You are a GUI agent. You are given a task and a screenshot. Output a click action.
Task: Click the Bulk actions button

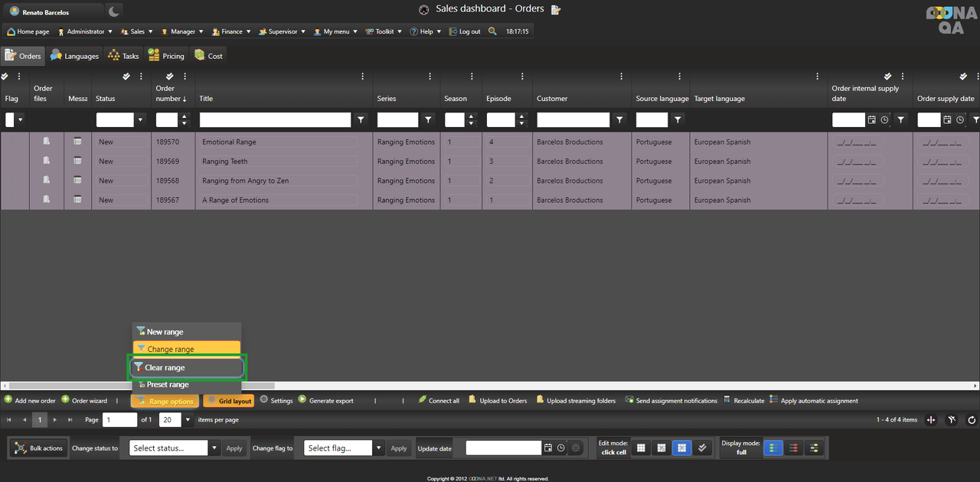pyautogui.click(x=39, y=448)
